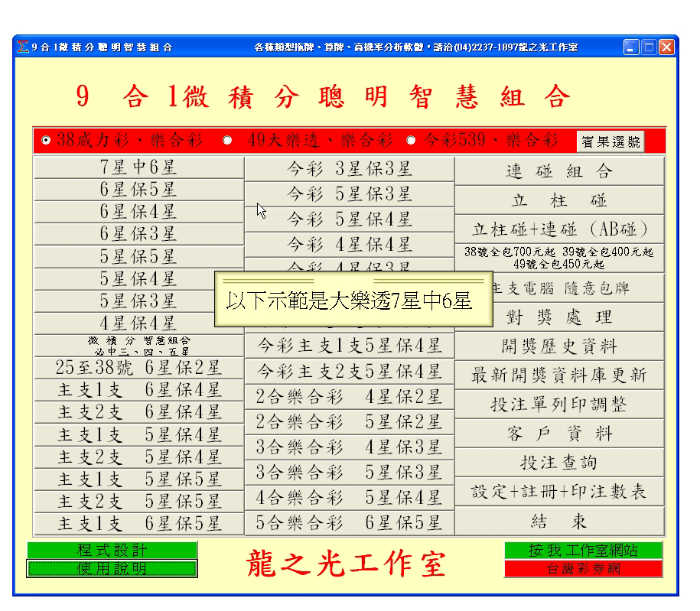Viewport: 700px width, 611px height.
Task: Open 主支2支 6星保4星
Action: coord(138,413)
